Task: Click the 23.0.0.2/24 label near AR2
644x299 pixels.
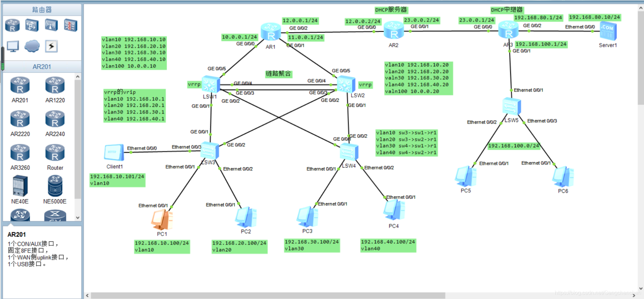Action: coord(422,20)
